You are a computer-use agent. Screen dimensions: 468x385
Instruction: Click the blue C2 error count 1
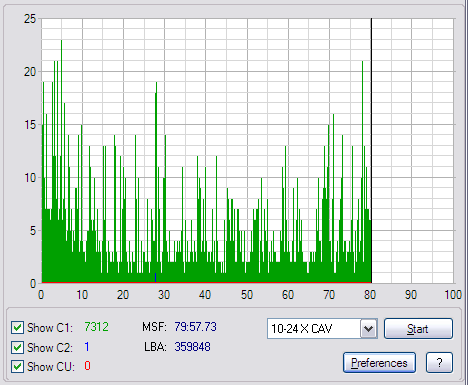pos(87,347)
